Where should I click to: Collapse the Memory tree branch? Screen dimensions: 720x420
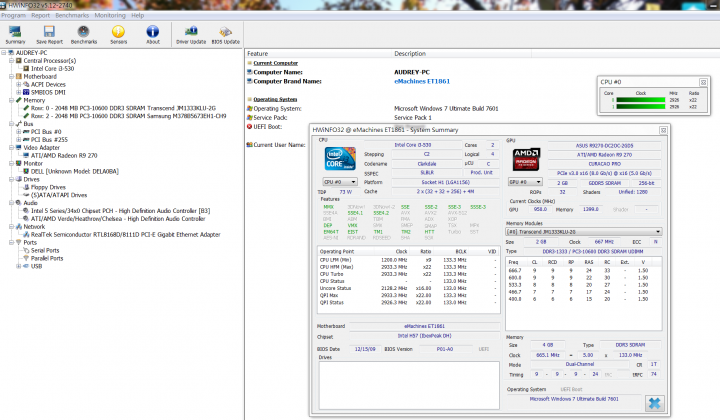click(x=11, y=100)
